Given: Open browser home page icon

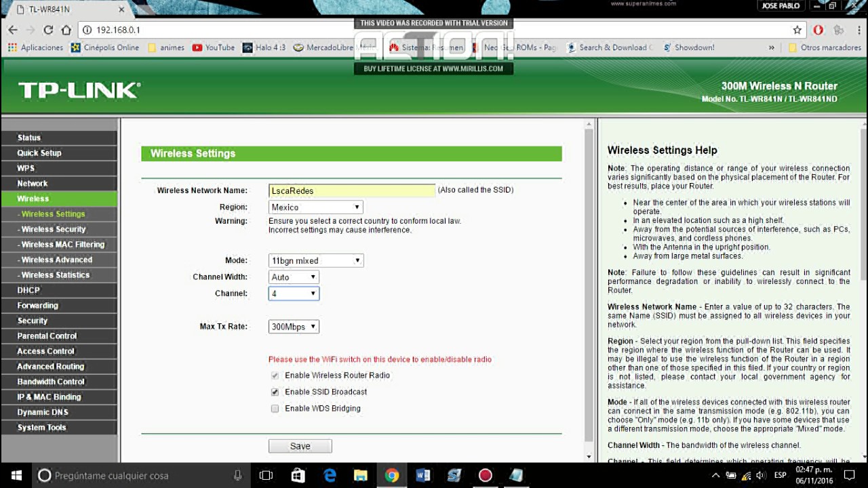Looking at the screenshot, I should pyautogui.click(x=66, y=30).
